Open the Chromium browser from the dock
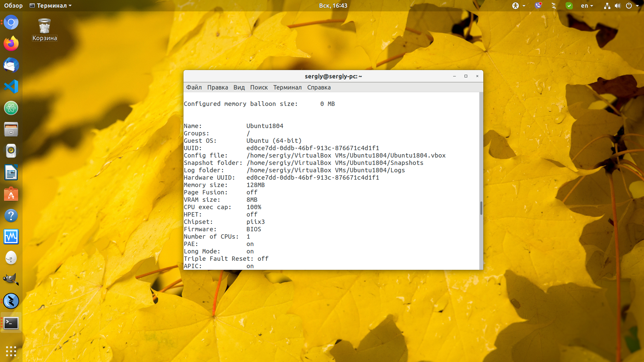The height and width of the screenshot is (362, 644). [11, 22]
